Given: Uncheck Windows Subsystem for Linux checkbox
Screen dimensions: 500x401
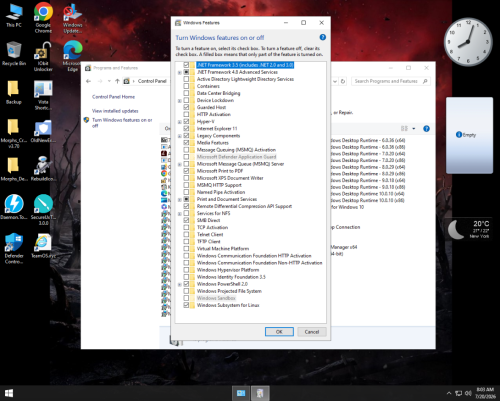Looking at the screenshot, I should click(x=186, y=305).
